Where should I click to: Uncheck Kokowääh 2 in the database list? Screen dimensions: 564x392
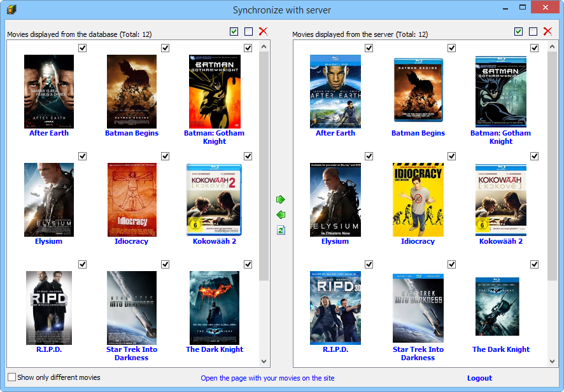tap(248, 156)
